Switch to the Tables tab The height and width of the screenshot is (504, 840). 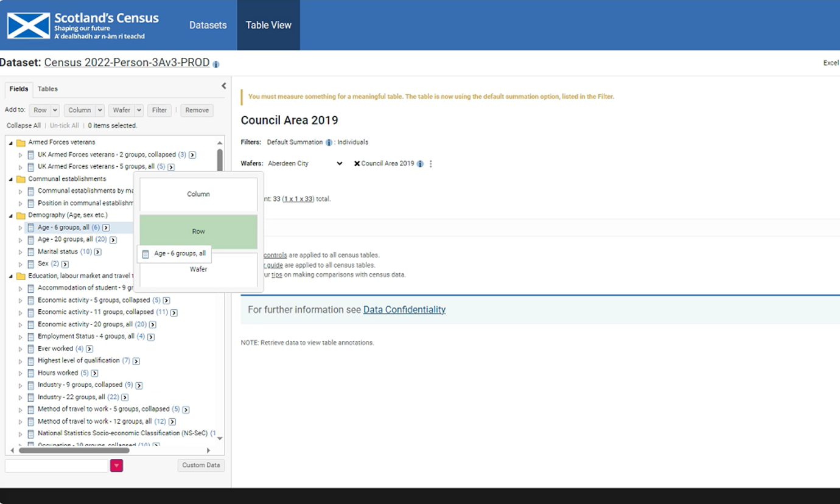pos(47,89)
